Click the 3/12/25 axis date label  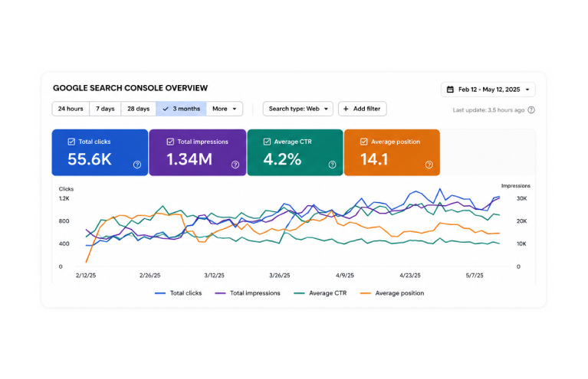coord(214,276)
